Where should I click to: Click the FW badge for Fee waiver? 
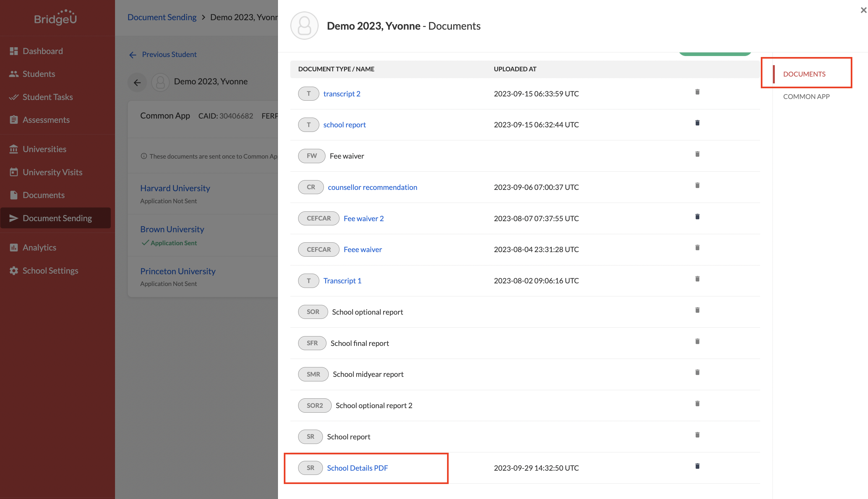click(311, 156)
